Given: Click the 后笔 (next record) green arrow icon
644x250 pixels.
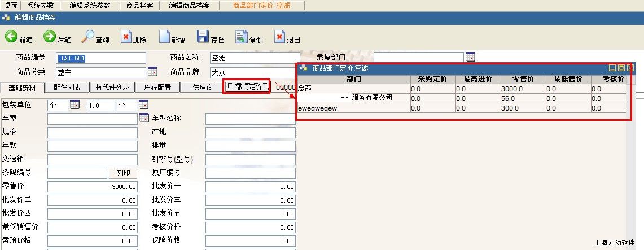Looking at the screenshot, I should [50, 37].
